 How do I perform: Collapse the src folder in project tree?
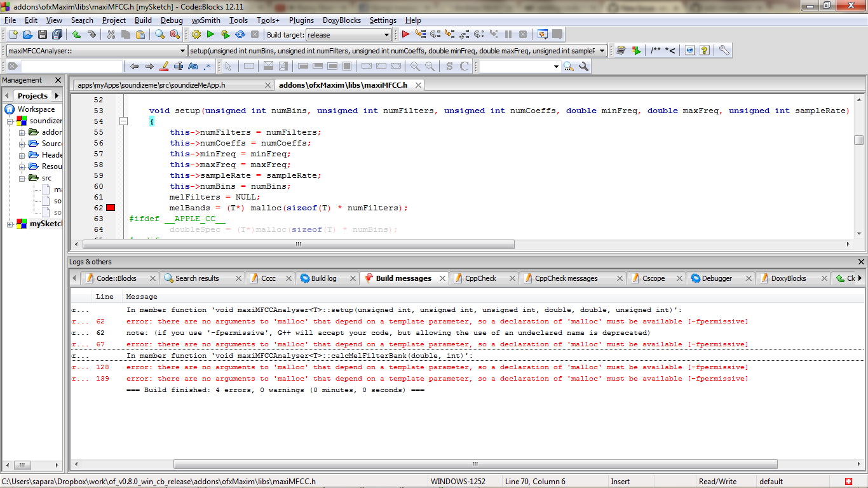[x=22, y=179]
